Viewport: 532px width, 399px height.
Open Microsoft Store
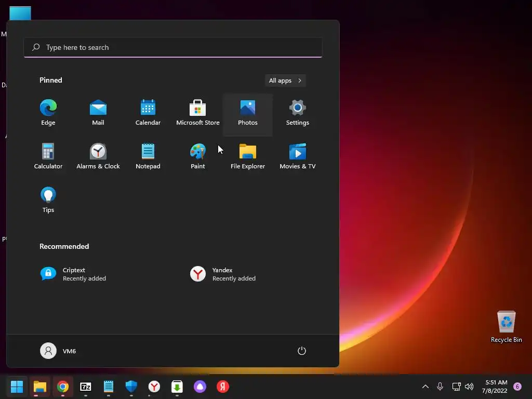pos(198,113)
